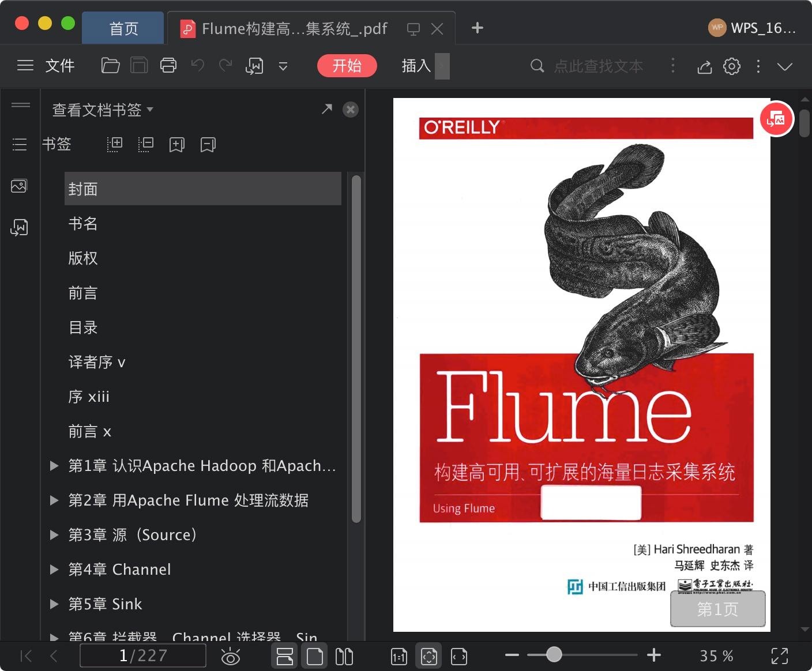Toggle the fit width zoom
The width and height of the screenshot is (812, 671).
click(x=459, y=656)
